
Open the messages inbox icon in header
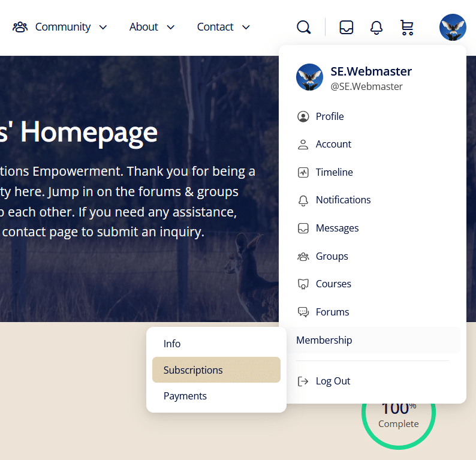tap(347, 27)
